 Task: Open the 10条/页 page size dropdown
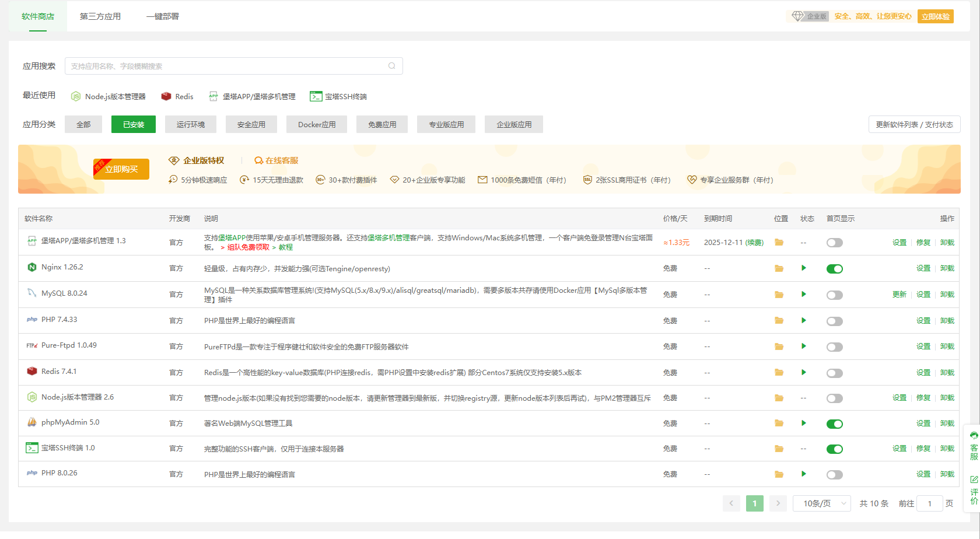822,503
